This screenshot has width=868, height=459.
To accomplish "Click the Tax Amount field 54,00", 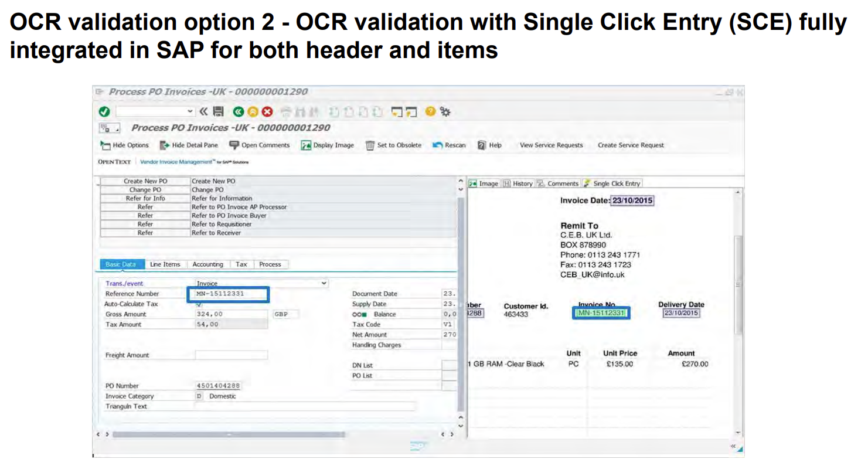I will 232,325.
